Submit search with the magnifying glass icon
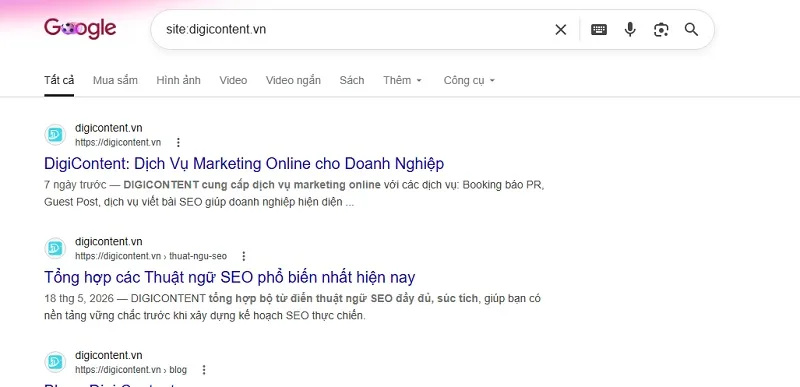 (691, 30)
